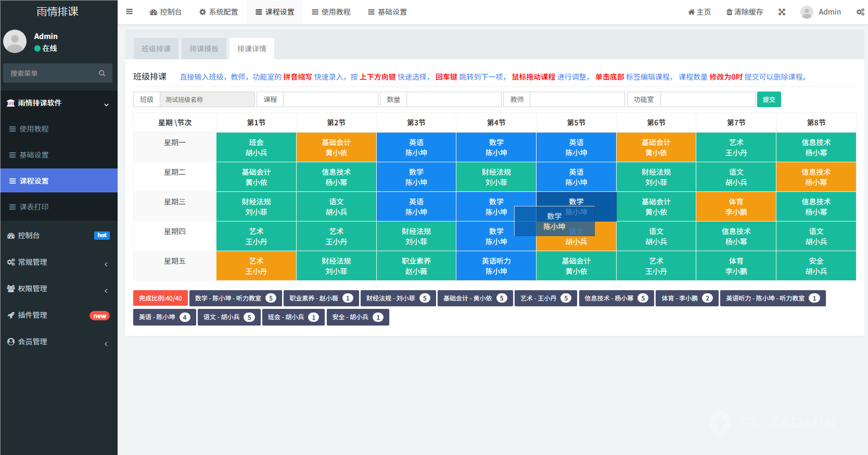Click 清除缓存 trash icon in header

point(729,12)
